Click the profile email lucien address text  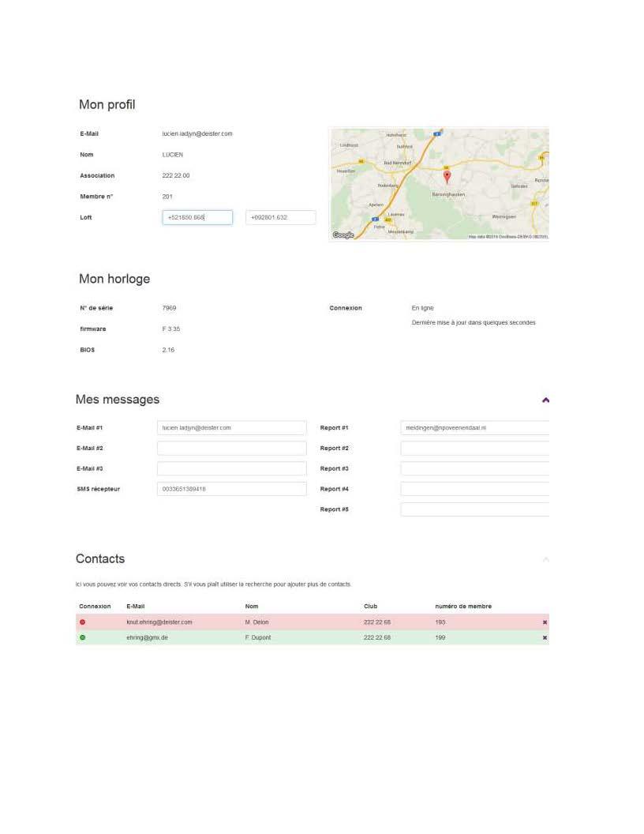(x=197, y=133)
